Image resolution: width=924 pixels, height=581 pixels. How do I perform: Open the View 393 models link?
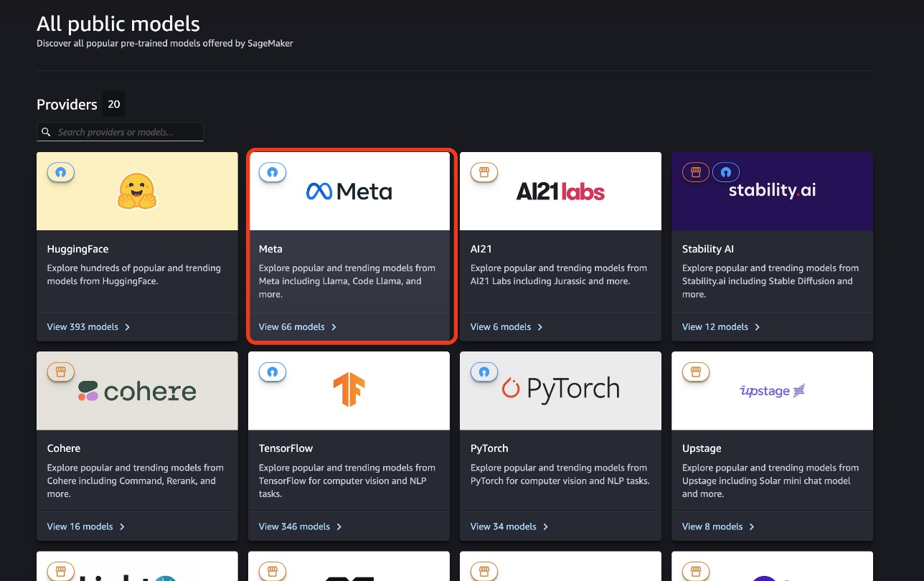tap(89, 327)
